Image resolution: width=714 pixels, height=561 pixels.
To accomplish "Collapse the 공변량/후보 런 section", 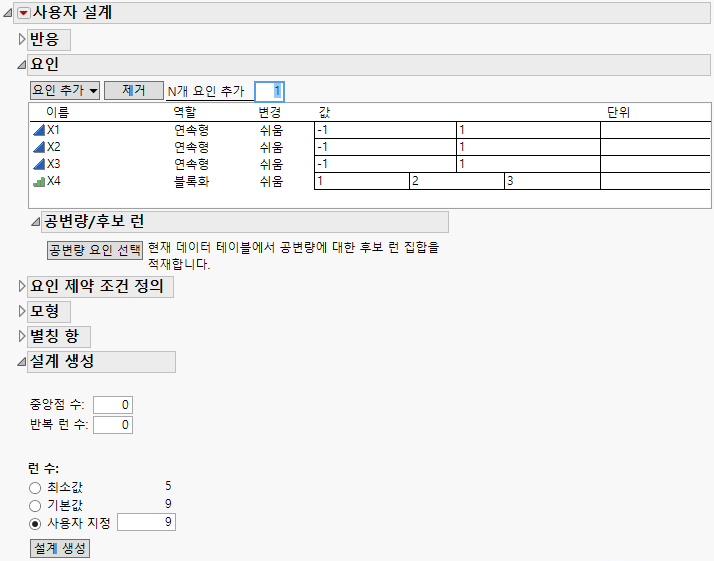I will (36, 222).
